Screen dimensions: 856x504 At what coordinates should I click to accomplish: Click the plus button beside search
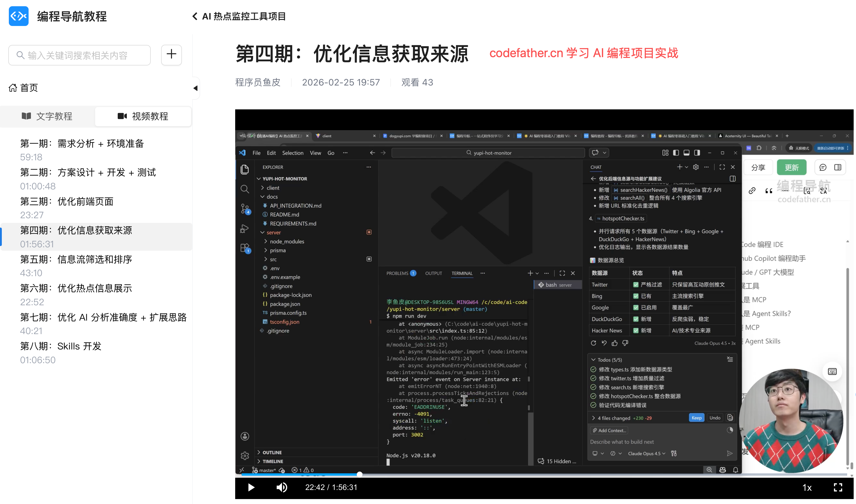171,55
